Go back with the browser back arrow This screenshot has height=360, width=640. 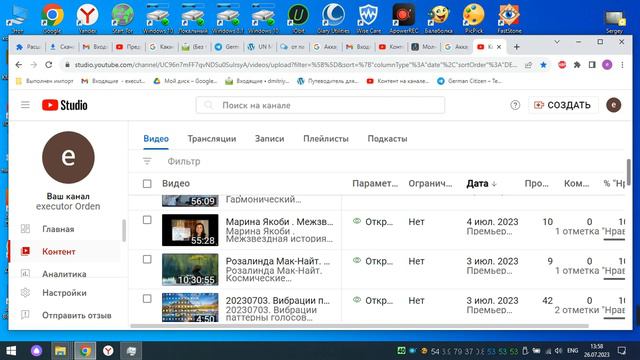point(19,65)
